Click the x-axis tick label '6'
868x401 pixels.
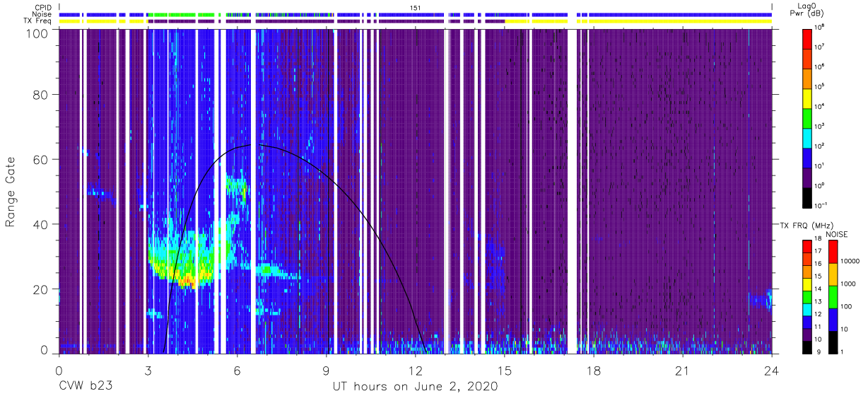point(237,371)
